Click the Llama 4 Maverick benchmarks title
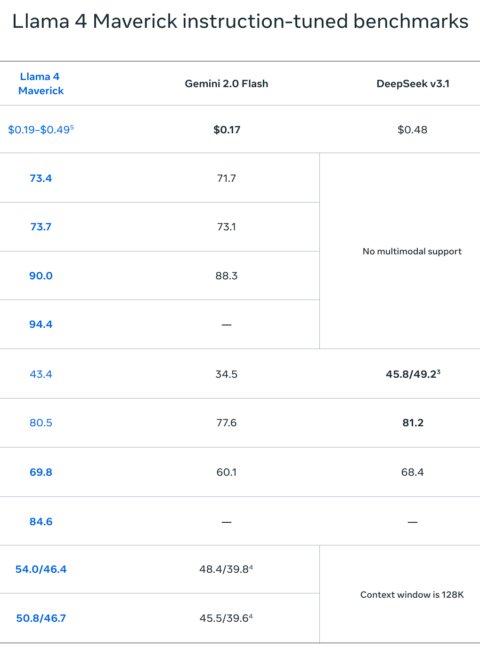The image size is (480, 650). click(x=240, y=21)
